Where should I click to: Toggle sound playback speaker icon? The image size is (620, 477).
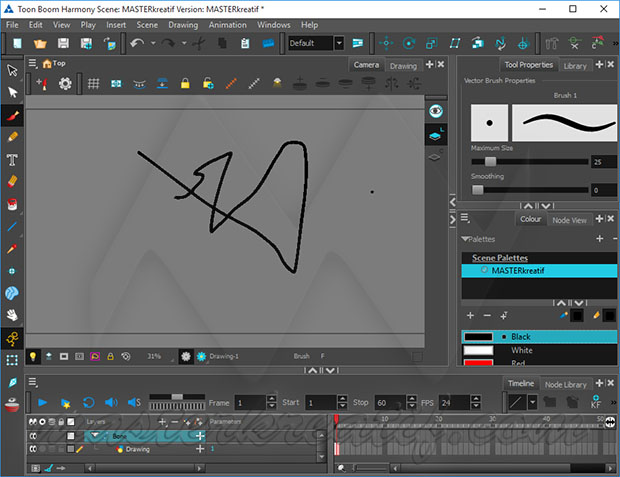click(x=111, y=402)
